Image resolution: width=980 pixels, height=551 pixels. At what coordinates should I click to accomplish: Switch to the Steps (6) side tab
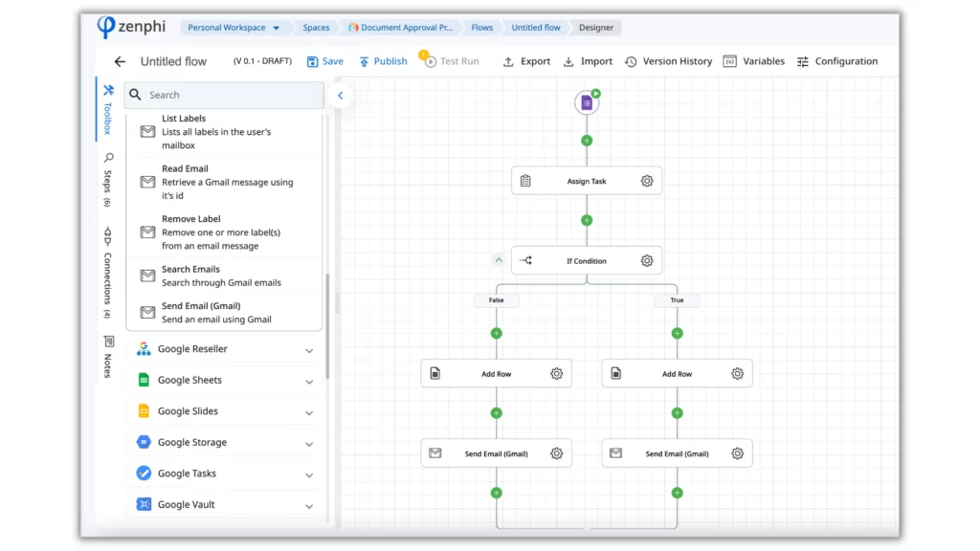pyautogui.click(x=108, y=179)
